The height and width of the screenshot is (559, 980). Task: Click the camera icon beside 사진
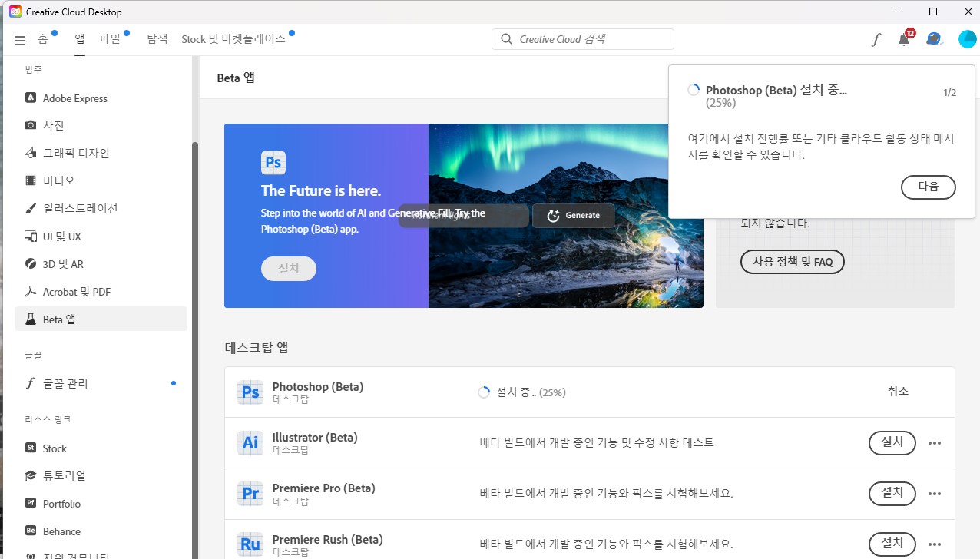(31, 125)
